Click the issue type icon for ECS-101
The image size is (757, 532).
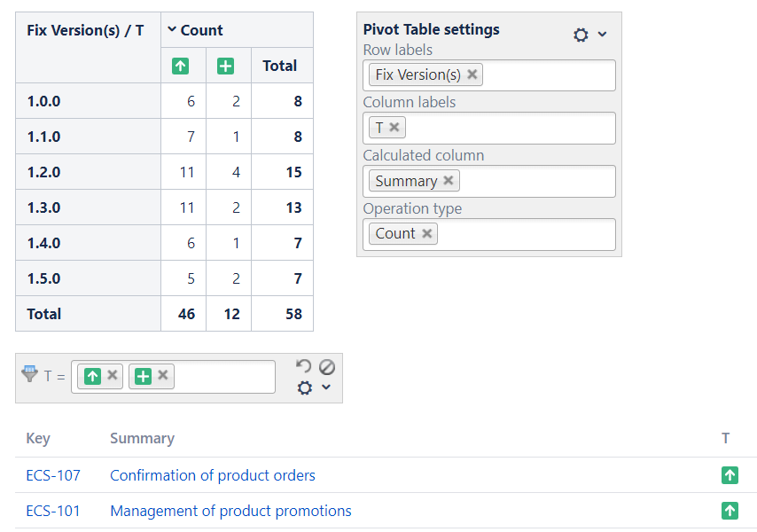[x=730, y=511]
